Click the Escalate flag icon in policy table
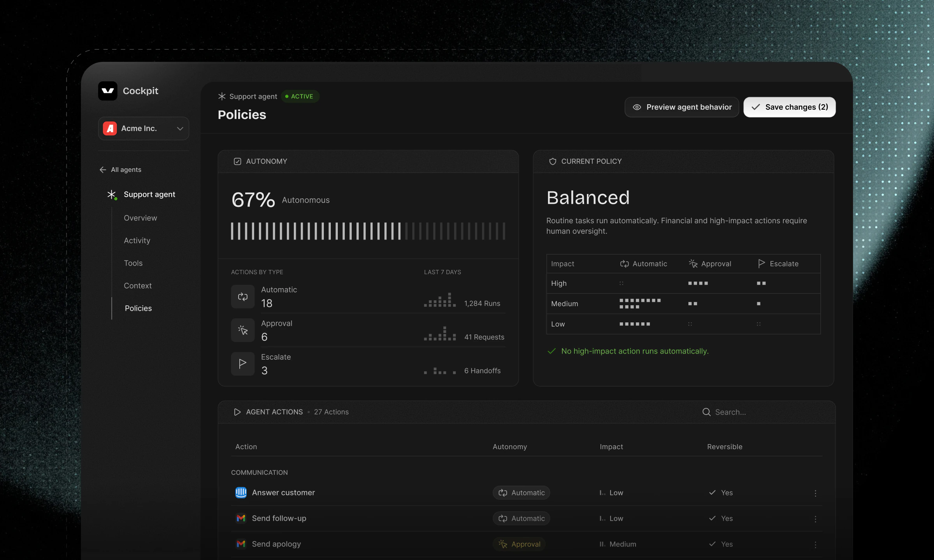This screenshot has height=560, width=934. [x=762, y=264]
